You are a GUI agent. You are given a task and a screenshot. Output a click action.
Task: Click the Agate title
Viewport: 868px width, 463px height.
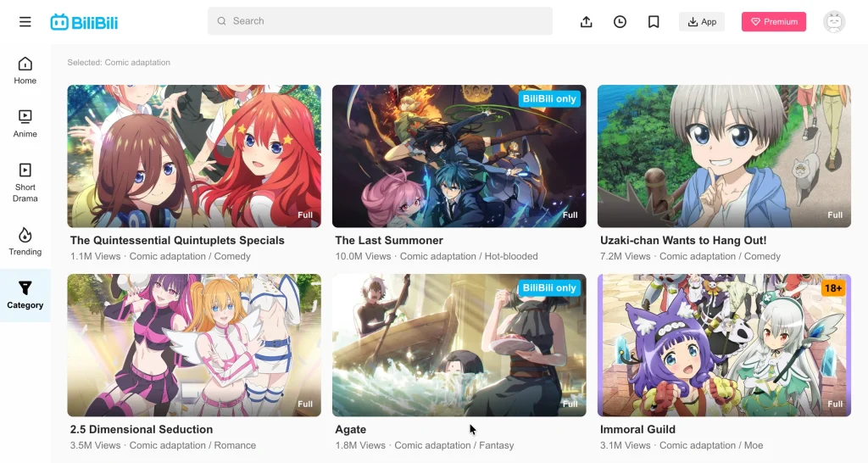click(x=350, y=429)
